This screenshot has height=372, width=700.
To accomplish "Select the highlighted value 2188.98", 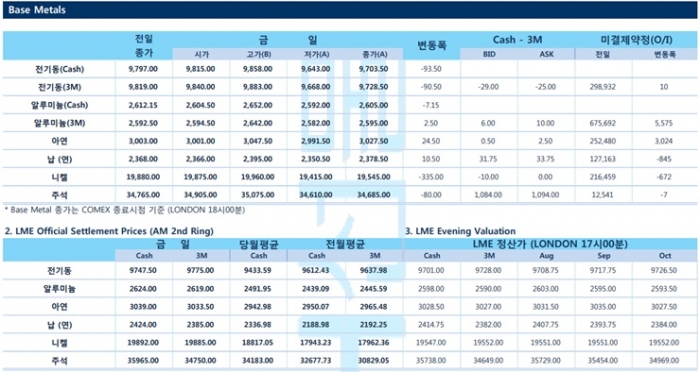I will 316,325.
